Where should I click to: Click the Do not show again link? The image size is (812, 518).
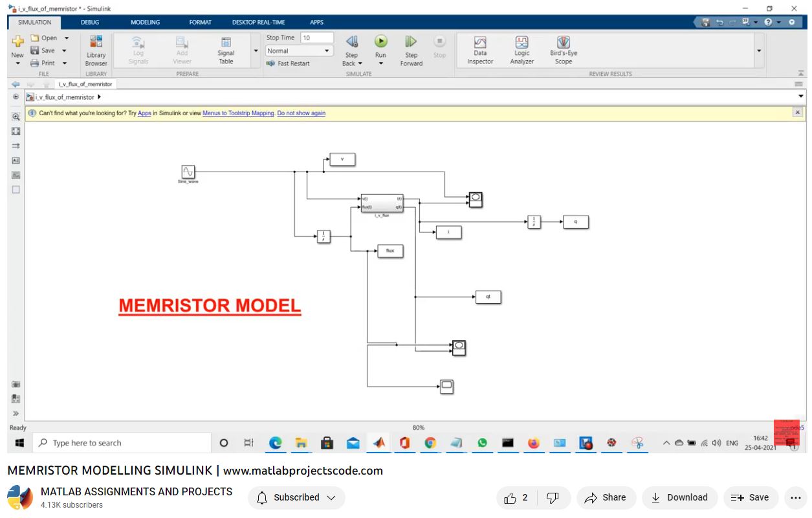301,113
